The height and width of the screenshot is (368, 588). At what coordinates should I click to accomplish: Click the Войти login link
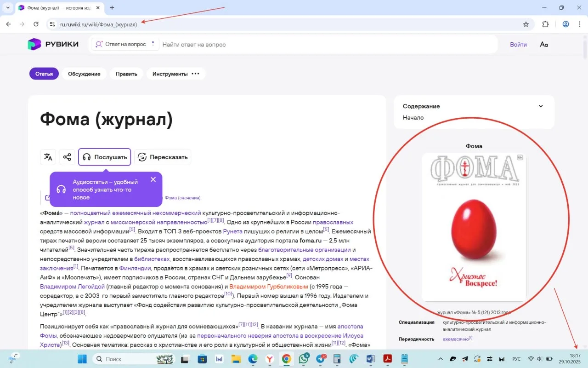point(518,45)
